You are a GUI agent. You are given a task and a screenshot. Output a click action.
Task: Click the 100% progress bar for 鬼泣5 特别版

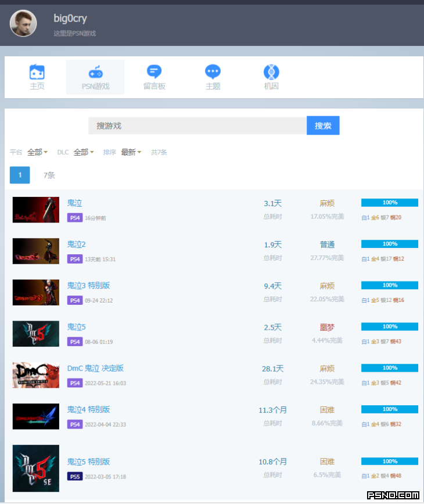click(390, 461)
